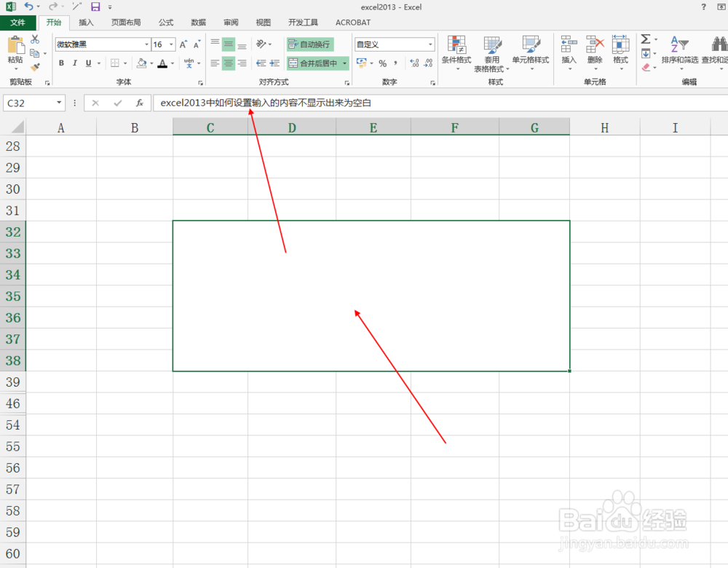Toggle bold formatting on the selection
Image resolution: width=728 pixels, height=568 pixels.
click(61, 63)
